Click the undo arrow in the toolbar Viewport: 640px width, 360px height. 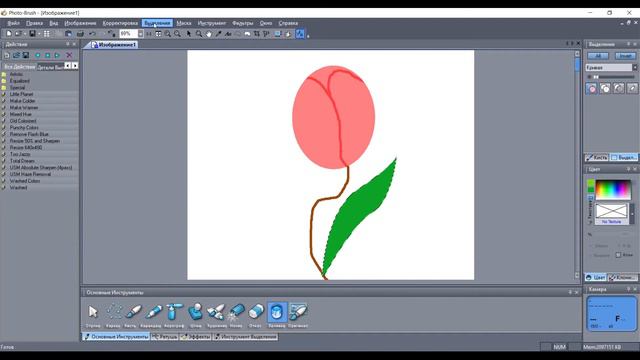point(93,34)
